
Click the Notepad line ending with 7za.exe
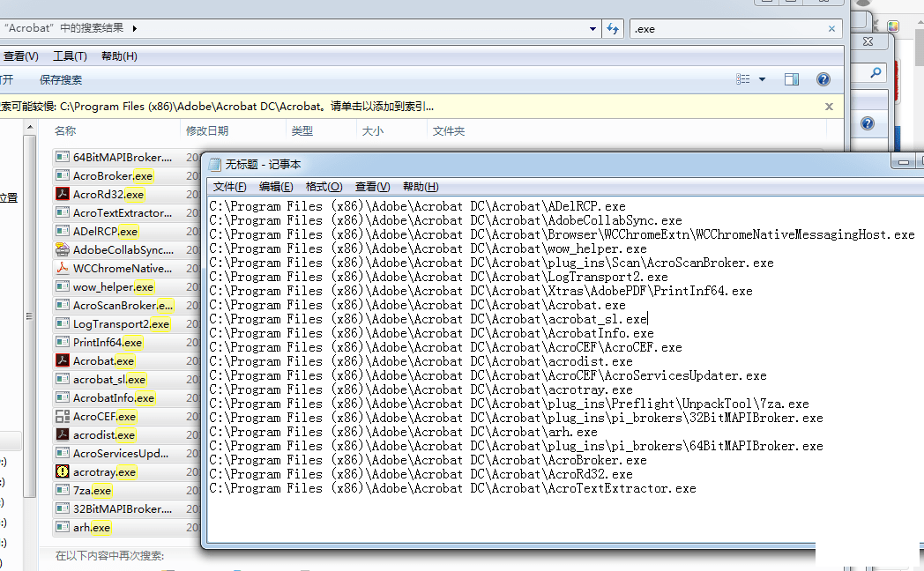509,404
